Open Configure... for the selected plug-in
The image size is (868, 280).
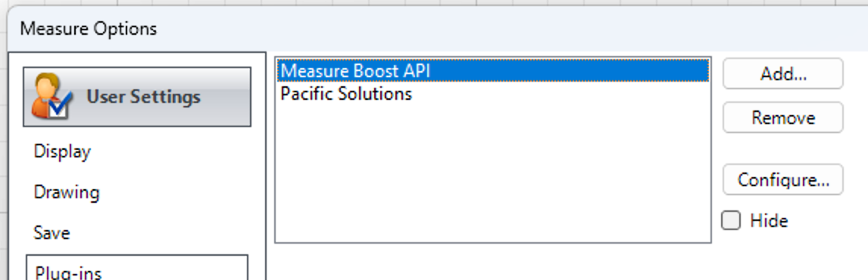(x=782, y=179)
